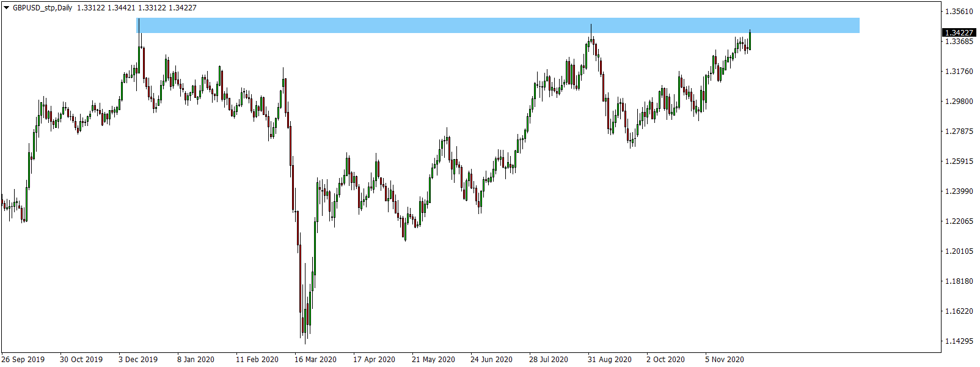
Task: Click the 1.25915 price scale label
Action: [x=959, y=161]
